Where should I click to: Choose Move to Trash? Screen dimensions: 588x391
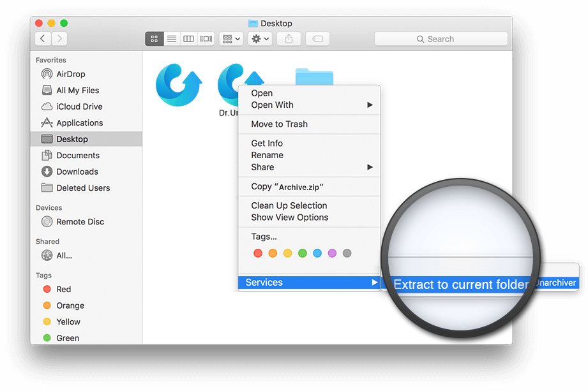309,124
